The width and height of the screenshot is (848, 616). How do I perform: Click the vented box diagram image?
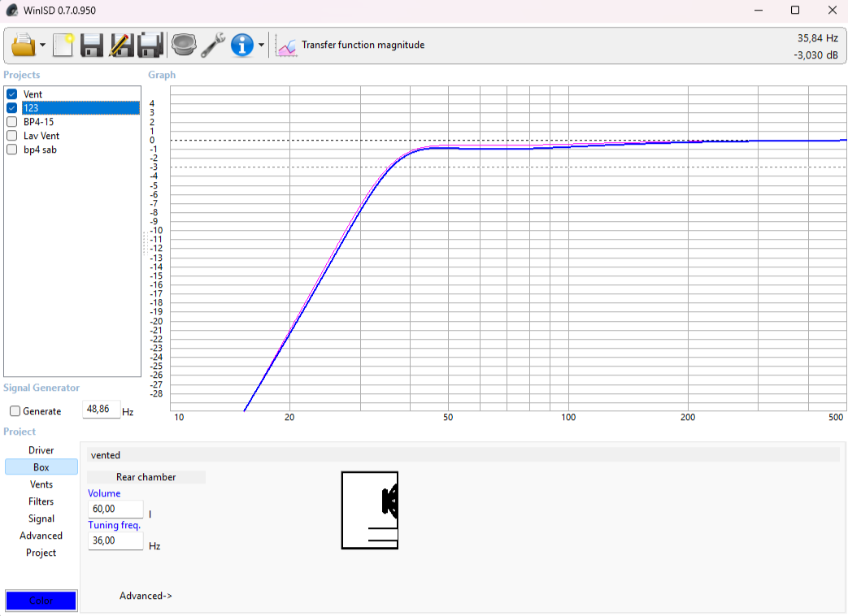point(370,510)
